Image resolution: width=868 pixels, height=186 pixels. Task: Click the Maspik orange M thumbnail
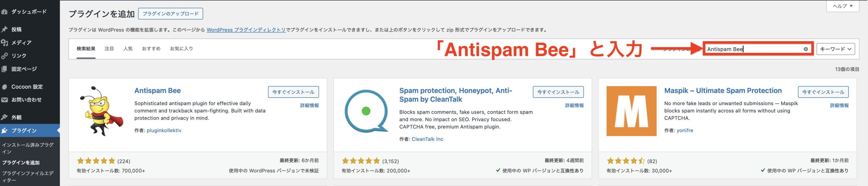(x=631, y=111)
